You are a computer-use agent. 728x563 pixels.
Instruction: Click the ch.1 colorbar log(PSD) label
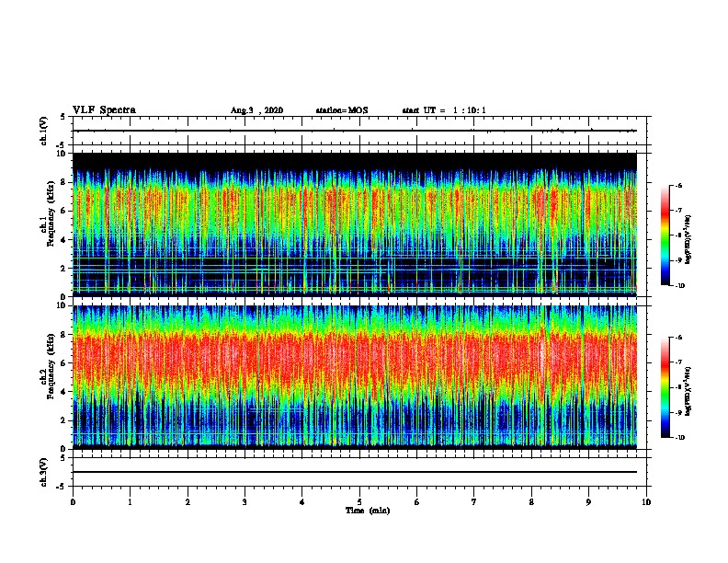pyautogui.click(x=688, y=240)
